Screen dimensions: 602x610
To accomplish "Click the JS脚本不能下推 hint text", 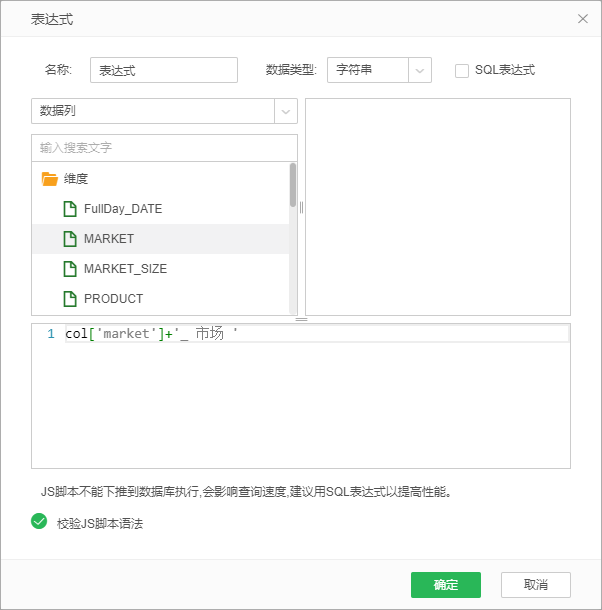I will coord(246,492).
